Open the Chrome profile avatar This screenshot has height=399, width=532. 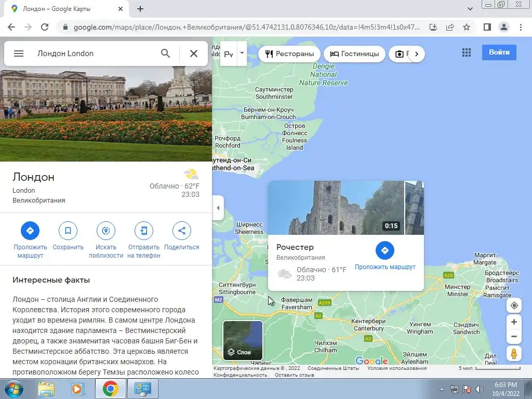click(x=504, y=27)
